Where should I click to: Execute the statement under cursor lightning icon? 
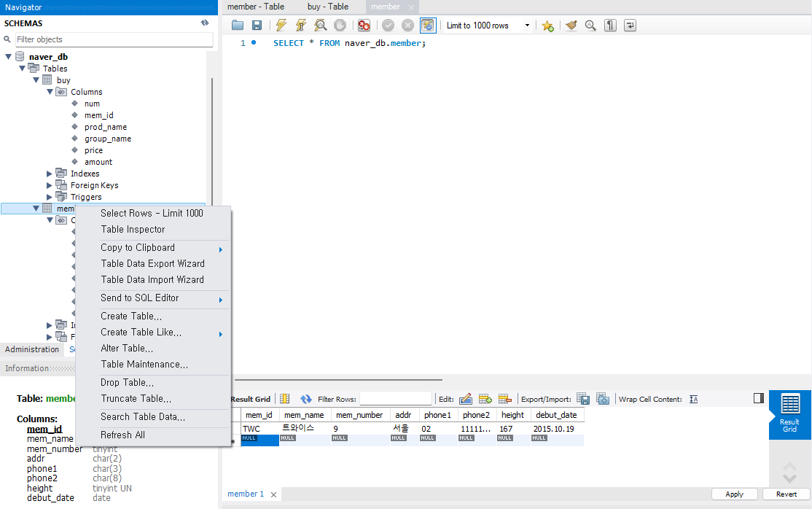(301, 25)
